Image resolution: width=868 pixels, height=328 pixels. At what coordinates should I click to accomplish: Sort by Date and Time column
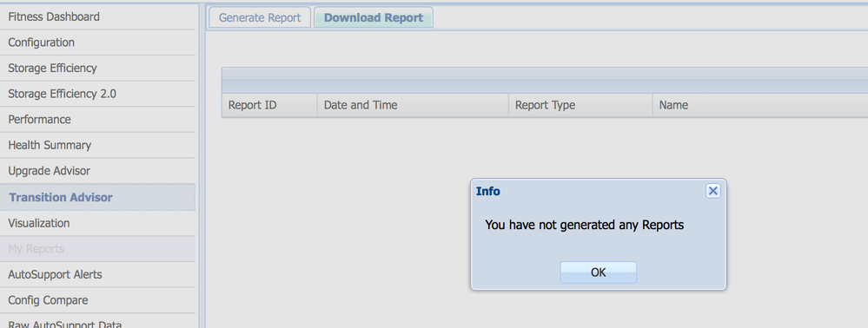413,105
